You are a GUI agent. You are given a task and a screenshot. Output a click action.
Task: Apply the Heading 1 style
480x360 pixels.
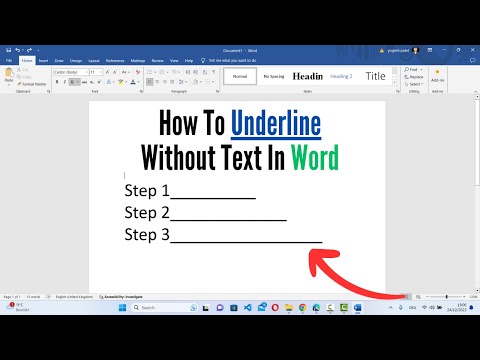click(308, 76)
